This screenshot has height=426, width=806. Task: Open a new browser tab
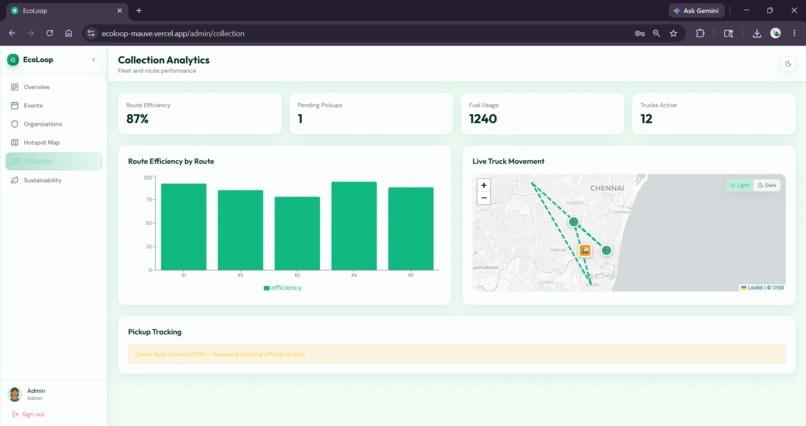[x=139, y=10]
